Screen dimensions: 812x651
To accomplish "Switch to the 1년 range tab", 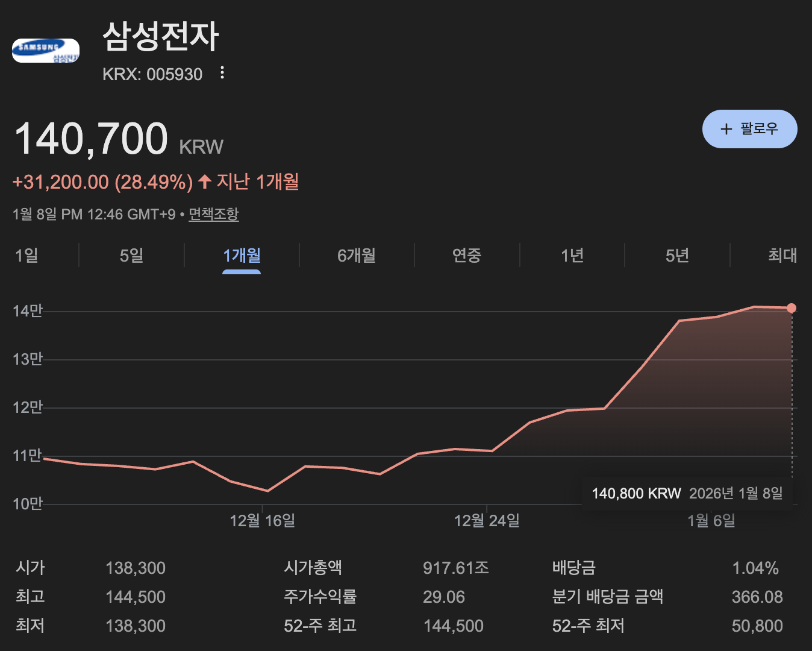I will click(x=572, y=256).
